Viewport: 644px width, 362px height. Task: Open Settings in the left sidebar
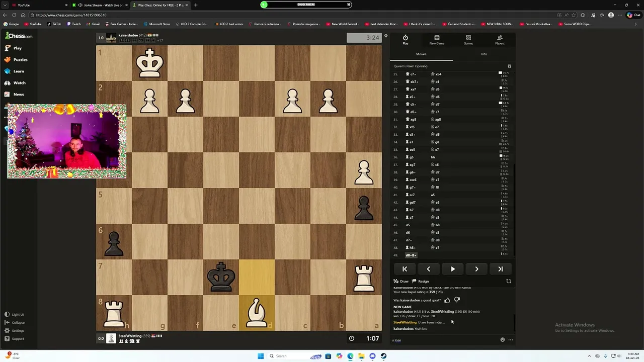tap(15, 331)
